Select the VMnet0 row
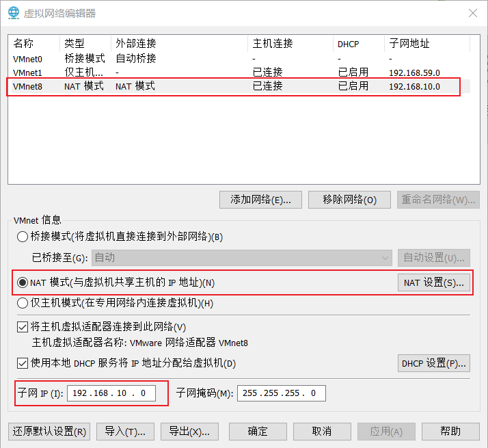The height and width of the screenshot is (448, 488). click(239, 59)
